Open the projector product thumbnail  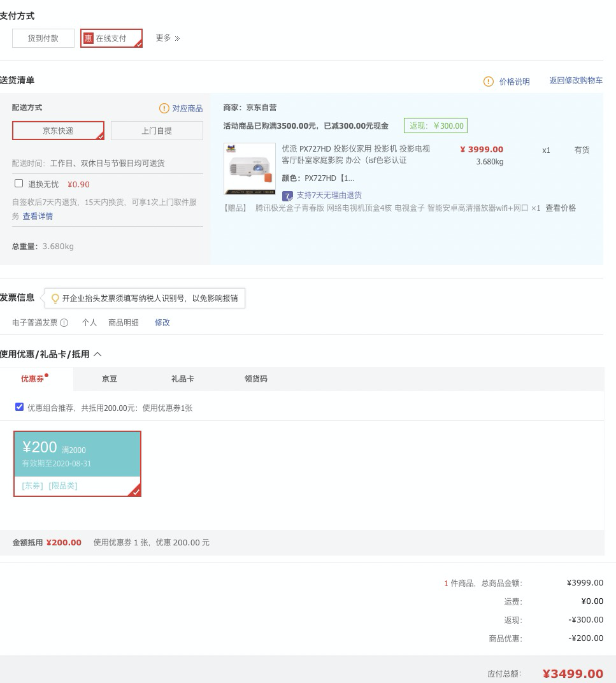[x=250, y=169]
